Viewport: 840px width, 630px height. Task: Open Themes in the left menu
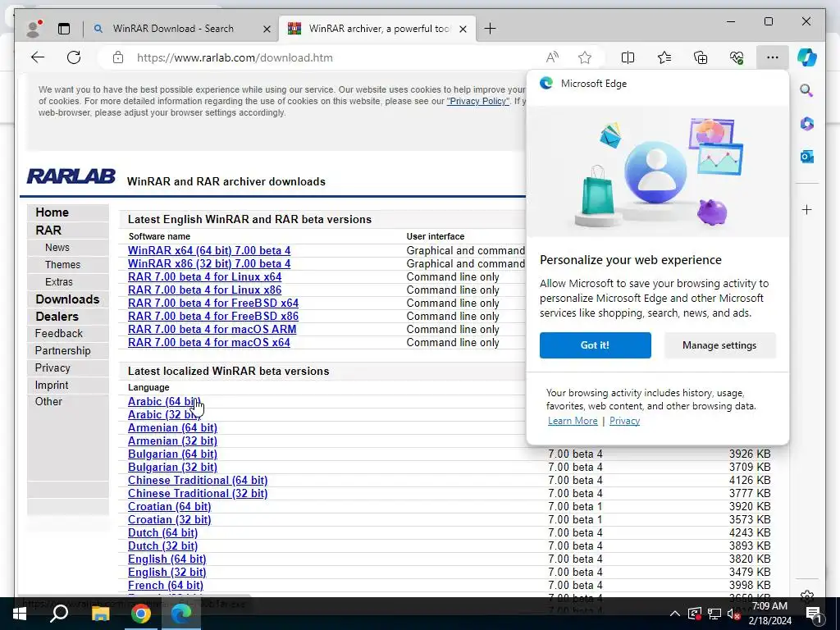tap(62, 265)
